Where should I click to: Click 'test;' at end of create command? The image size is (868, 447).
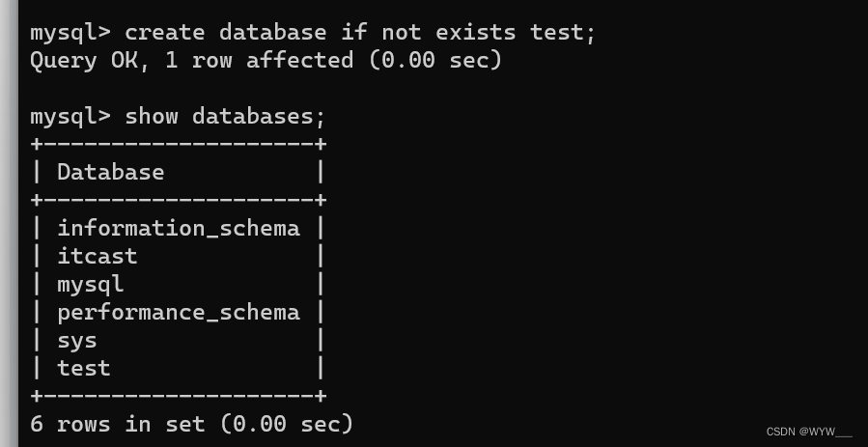click(563, 32)
